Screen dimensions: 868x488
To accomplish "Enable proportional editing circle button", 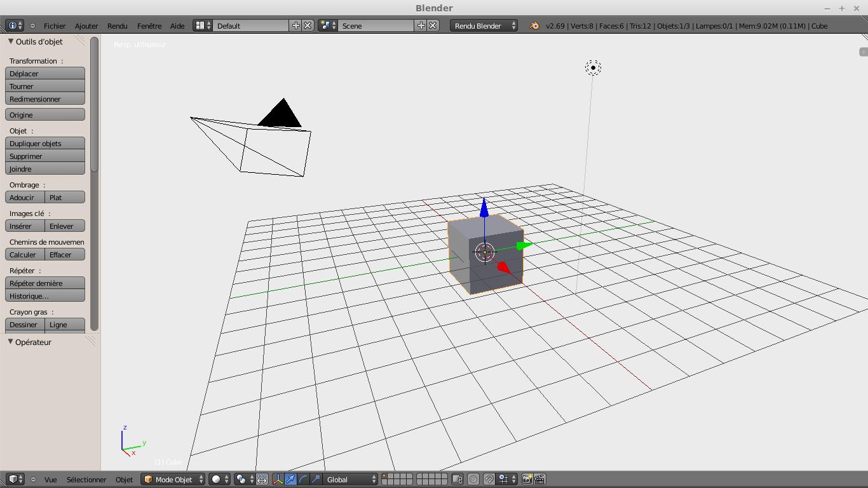I will click(473, 479).
